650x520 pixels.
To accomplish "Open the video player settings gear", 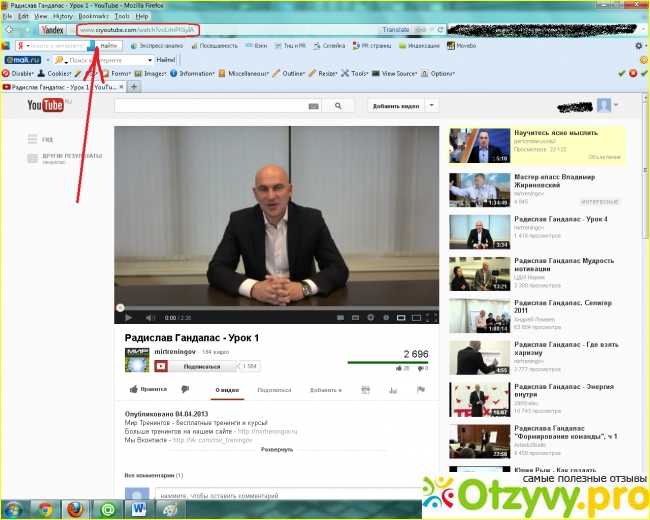I will 371,318.
